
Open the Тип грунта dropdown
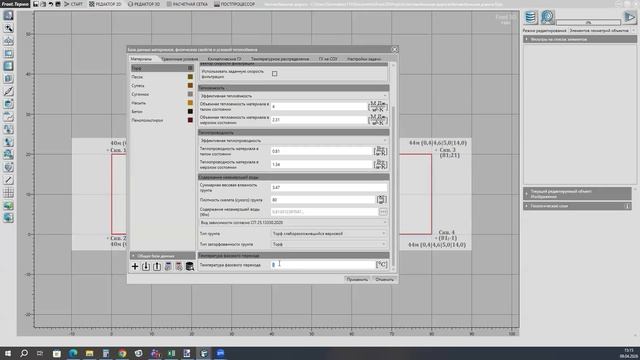pyautogui.click(x=329, y=233)
